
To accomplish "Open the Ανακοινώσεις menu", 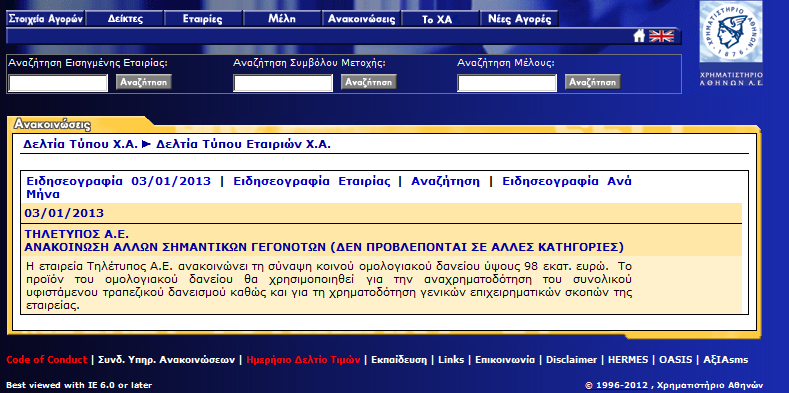I will [x=361, y=19].
